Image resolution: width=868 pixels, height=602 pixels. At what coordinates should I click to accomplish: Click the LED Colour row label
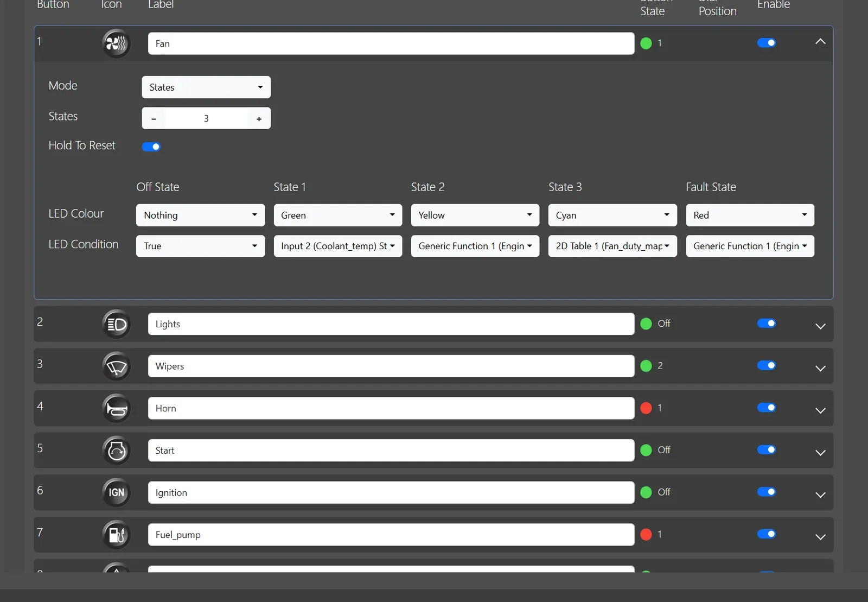pos(76,213)
